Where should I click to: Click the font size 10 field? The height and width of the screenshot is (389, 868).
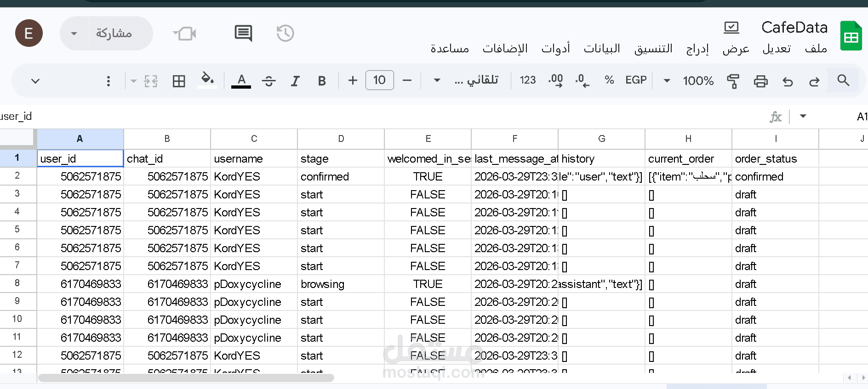pyautogui.click(x=379, y=80)
